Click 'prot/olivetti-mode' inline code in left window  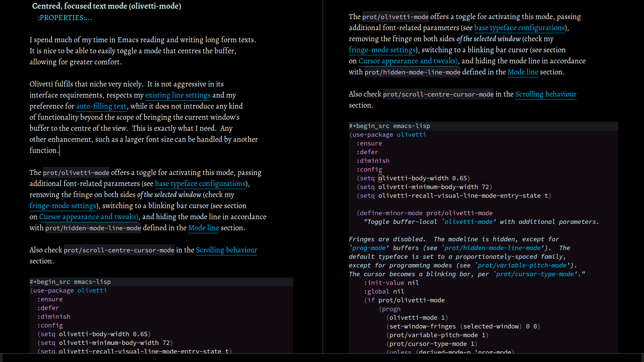click(76, 173)
